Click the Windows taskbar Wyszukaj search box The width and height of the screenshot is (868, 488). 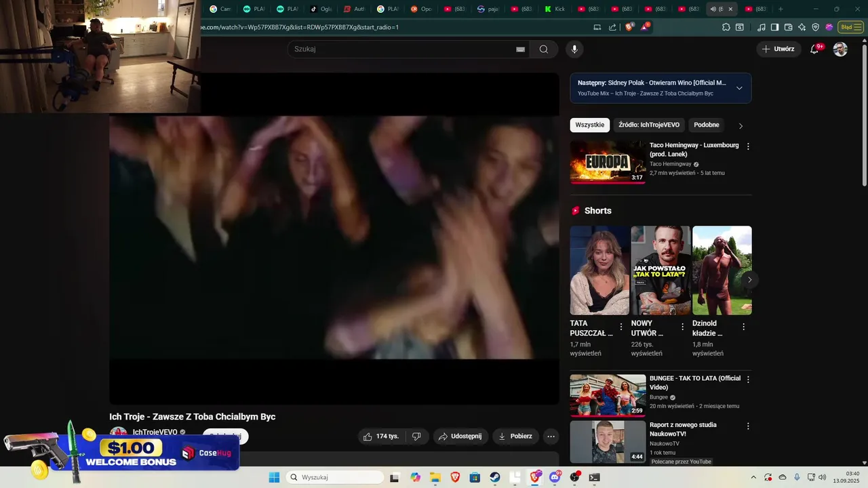(335, 477)
